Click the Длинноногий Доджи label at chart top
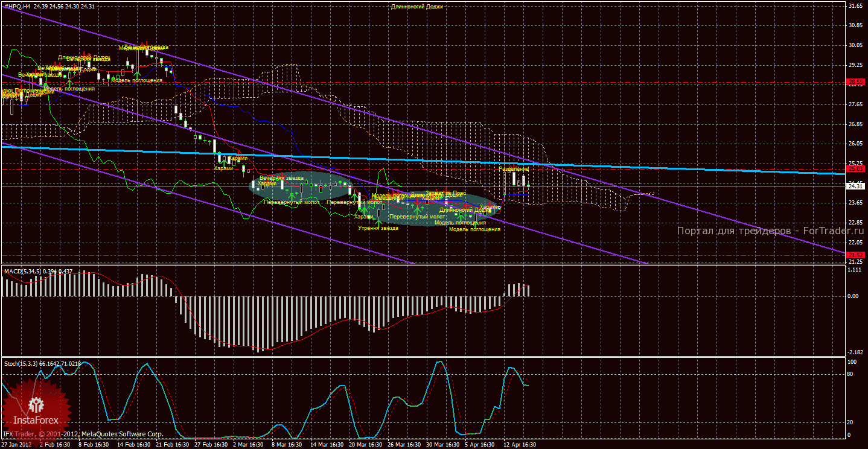This screenshot has width=868, height=449. (416, 7)
